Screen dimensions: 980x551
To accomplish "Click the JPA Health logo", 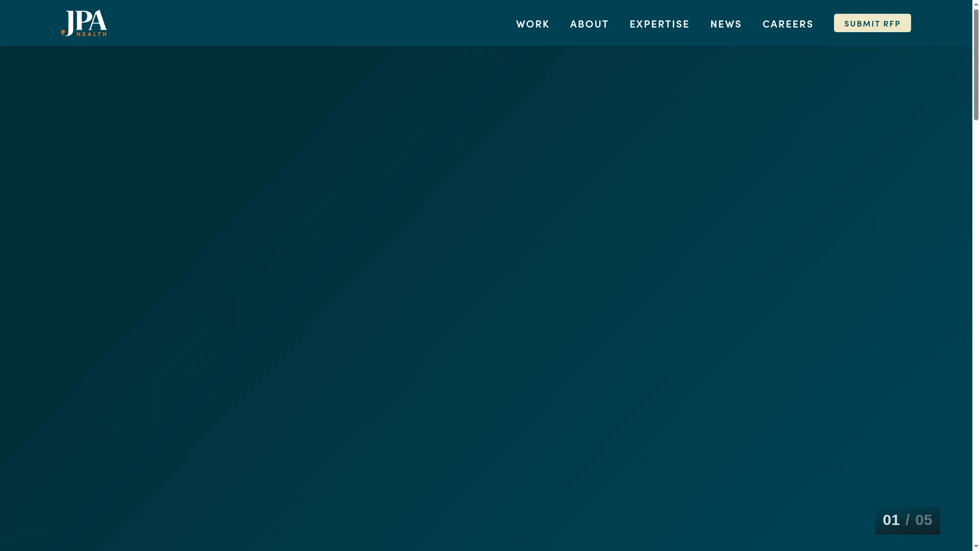I will click(x=84, y=23).
